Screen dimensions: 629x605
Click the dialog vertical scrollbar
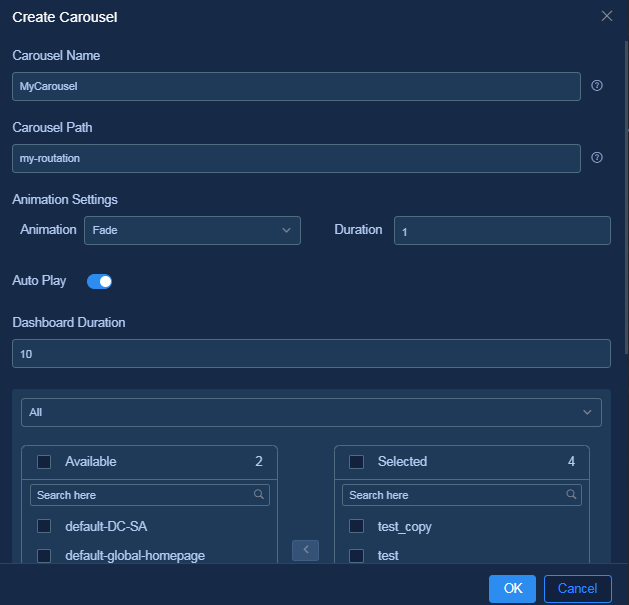pos(627,197)
